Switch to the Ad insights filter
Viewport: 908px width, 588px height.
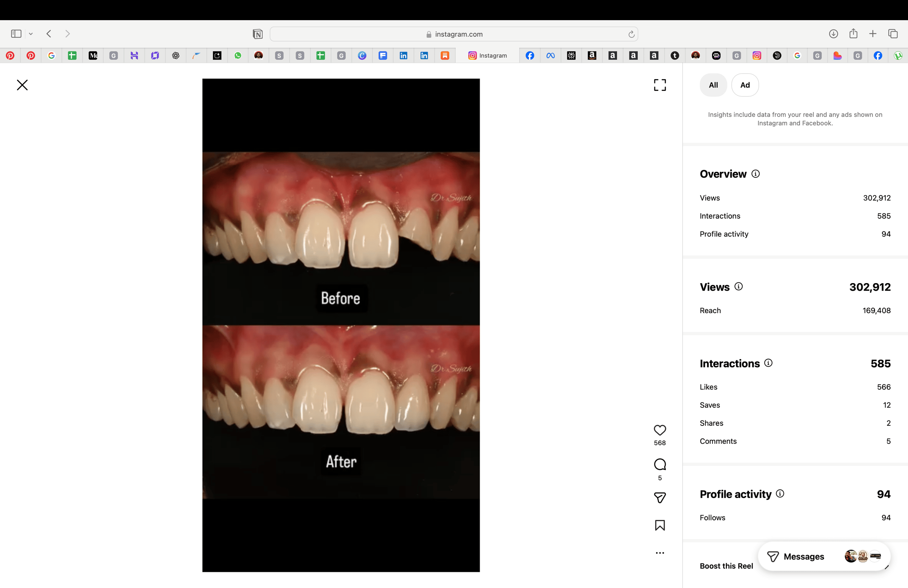745,85
